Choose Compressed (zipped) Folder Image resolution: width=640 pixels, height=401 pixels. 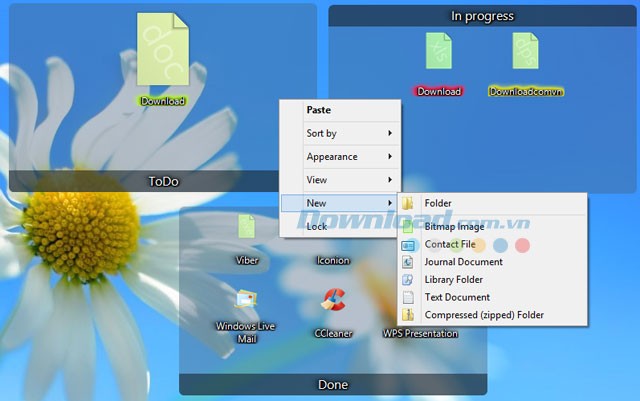[x=484, y=315]
